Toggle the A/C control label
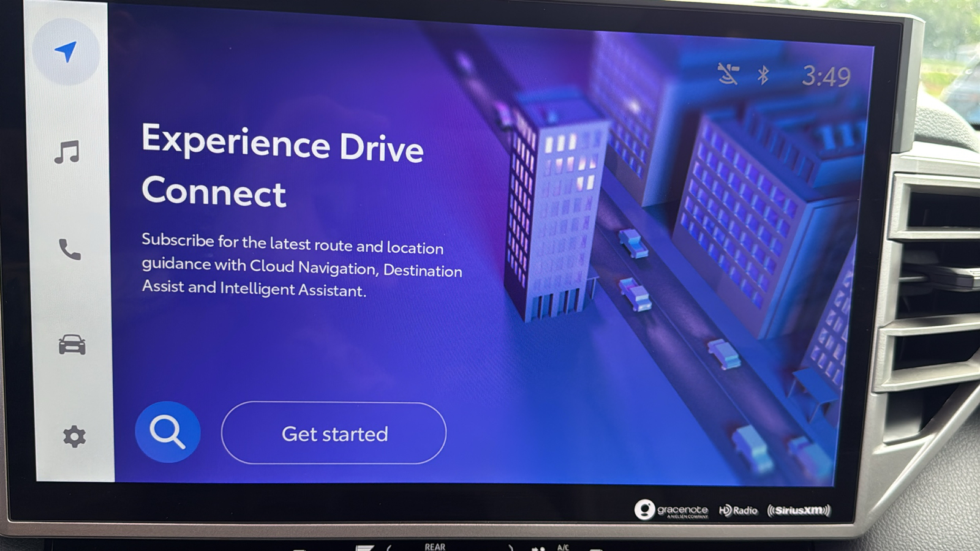980x551 pixels. [x=563, y=547]
